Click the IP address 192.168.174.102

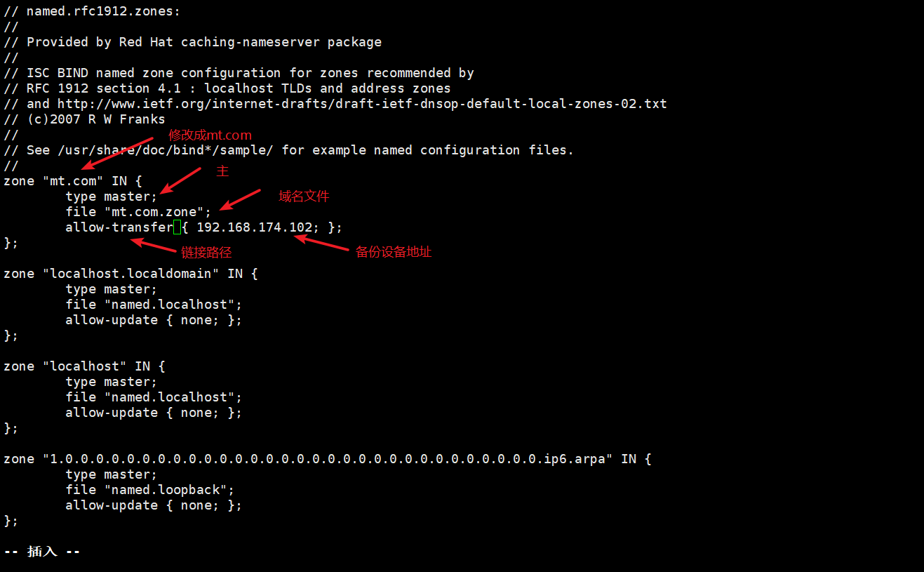pyautogui.click(x=254, y=227)
